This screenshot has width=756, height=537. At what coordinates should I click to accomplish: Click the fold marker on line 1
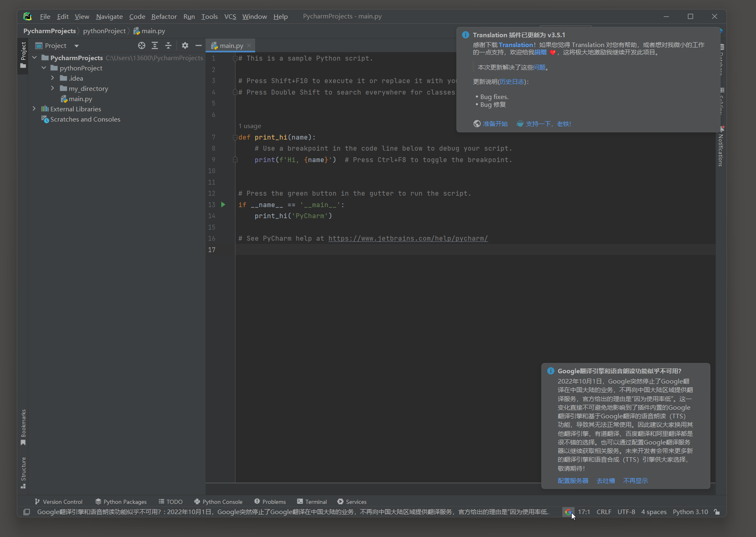[235, 59]
